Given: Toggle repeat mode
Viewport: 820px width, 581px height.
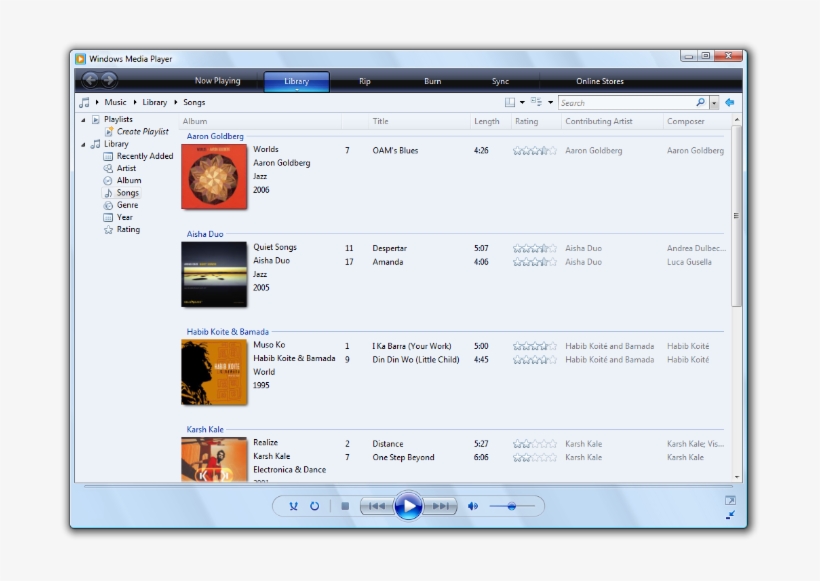Looking at the screenshot, I should click(x=314, y=506).
